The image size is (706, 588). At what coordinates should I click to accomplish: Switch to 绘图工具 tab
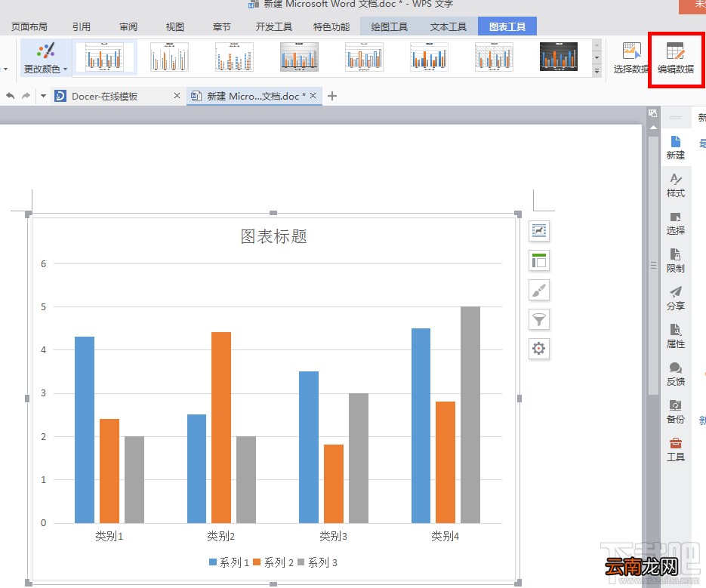(389, 27)
